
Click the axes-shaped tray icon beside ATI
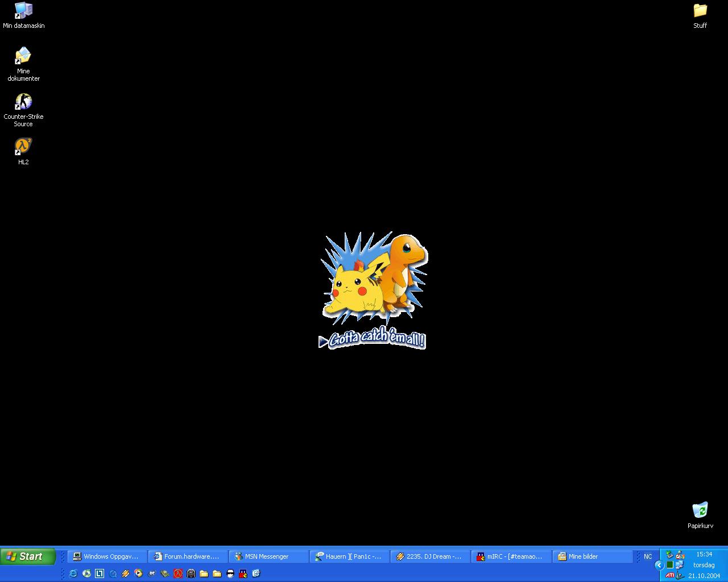pyautogui.click(x=680, y=575)
